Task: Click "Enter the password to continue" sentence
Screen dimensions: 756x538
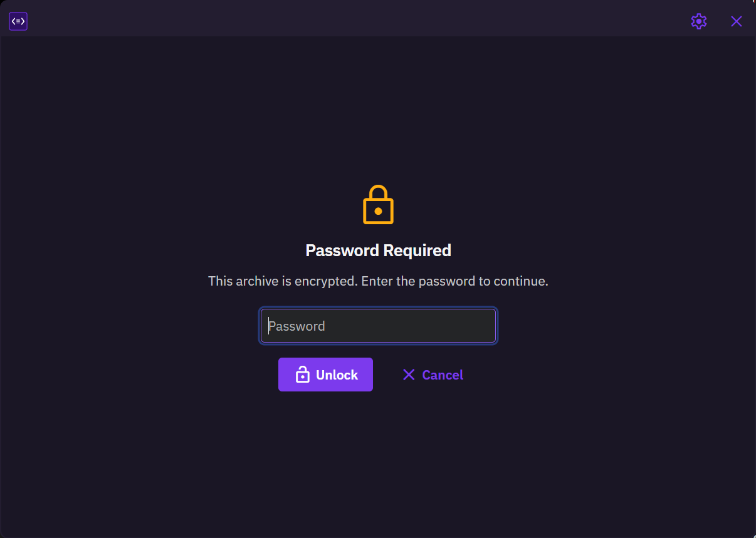Action: tap(454, 281)
